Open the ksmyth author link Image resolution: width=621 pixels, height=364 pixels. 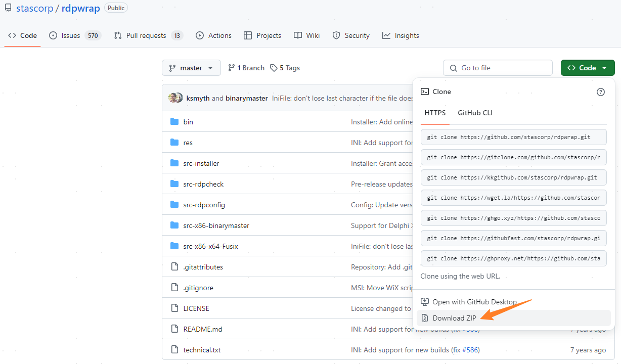[x=198, y=98]
